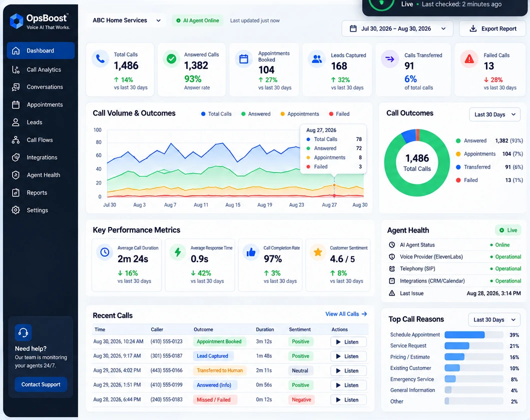Viewport: 530px width, 420px height.
Task: Toggle Appointments series in chart legend
Action: click(300, 114)
